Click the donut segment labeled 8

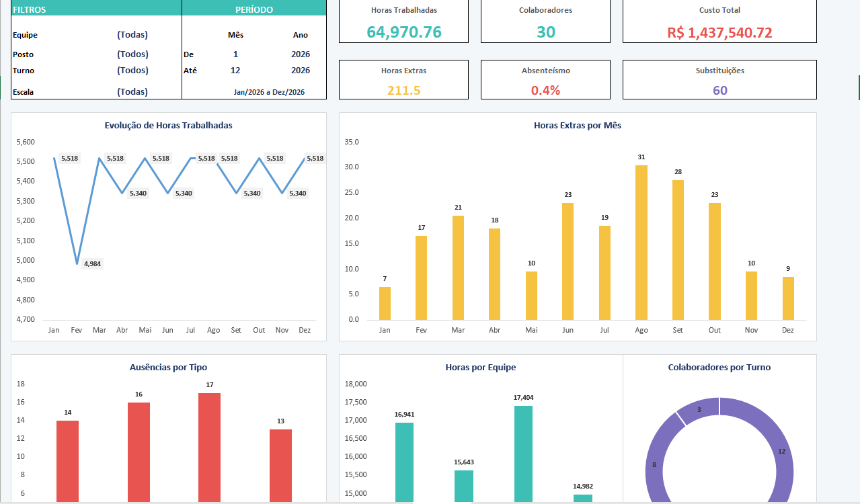[x=655, y=464]
